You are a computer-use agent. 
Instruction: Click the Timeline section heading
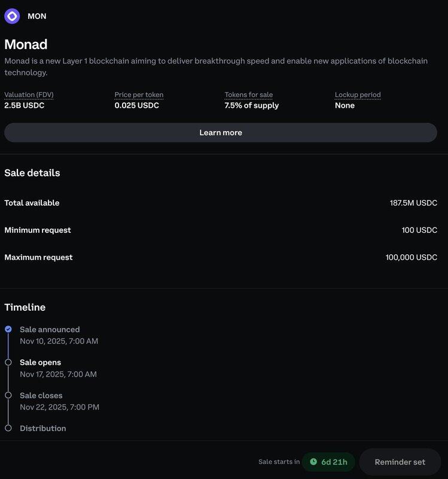[x=25, y=307]
